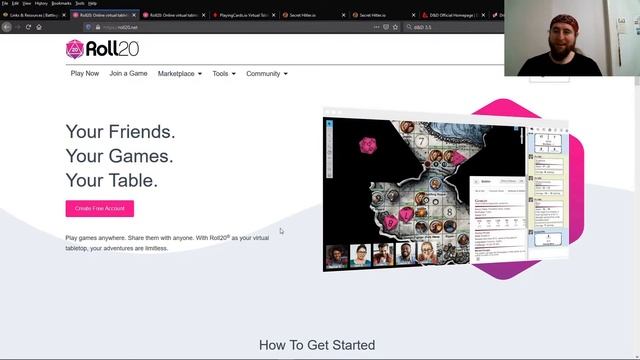Open the Tools menu in browser menu bar
The image size is (640, 360).
[x=80, y=3]
